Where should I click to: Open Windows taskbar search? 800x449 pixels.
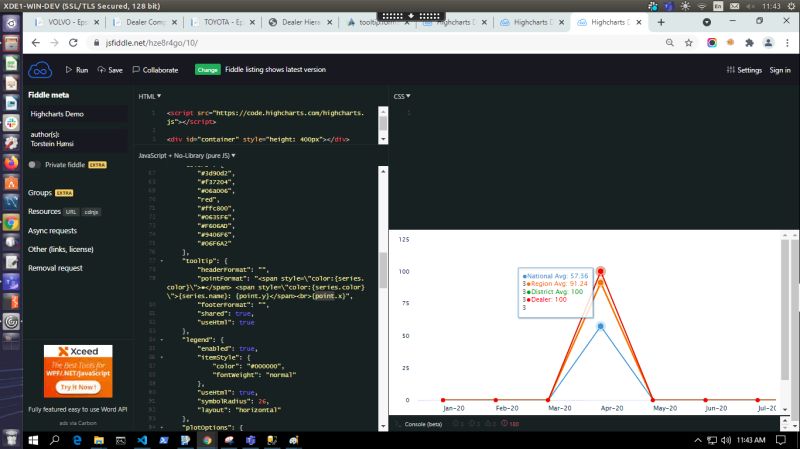pos(55,440)
